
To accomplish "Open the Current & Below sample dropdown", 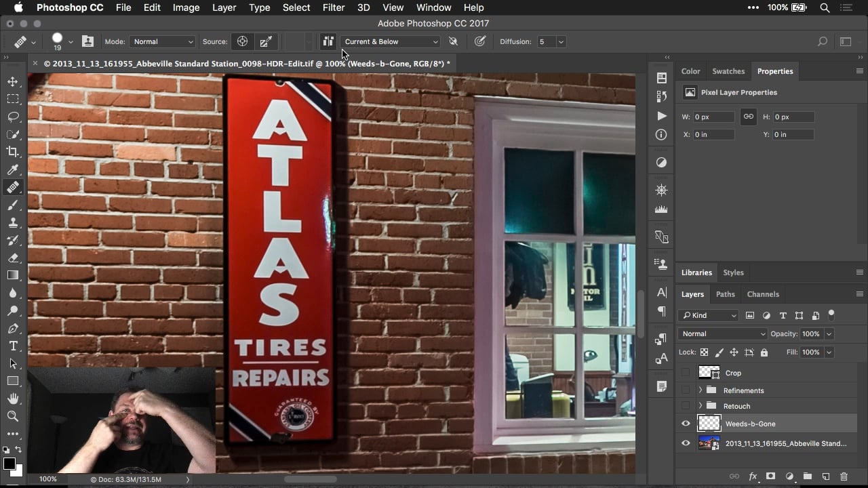I will [x=391, y=41].
